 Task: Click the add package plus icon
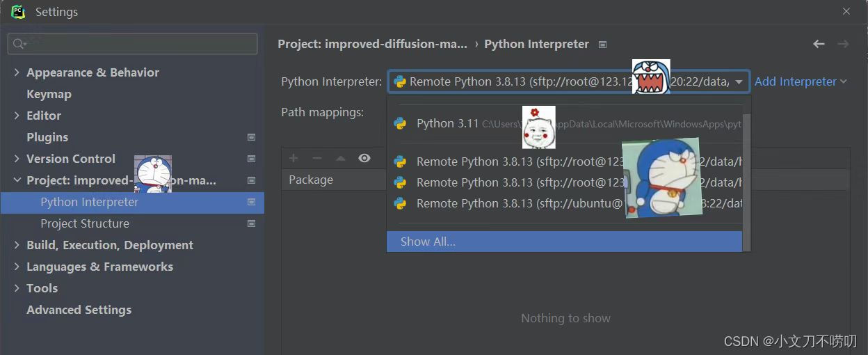point(294,159)
